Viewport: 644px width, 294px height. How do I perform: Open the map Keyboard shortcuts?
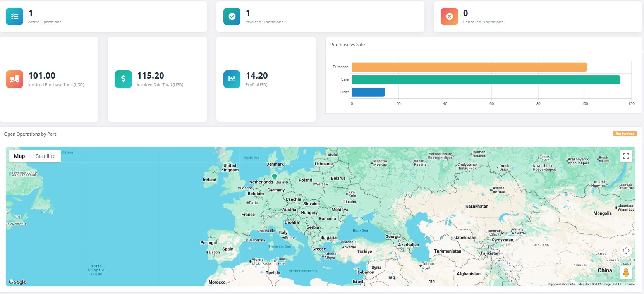(561, 284)
